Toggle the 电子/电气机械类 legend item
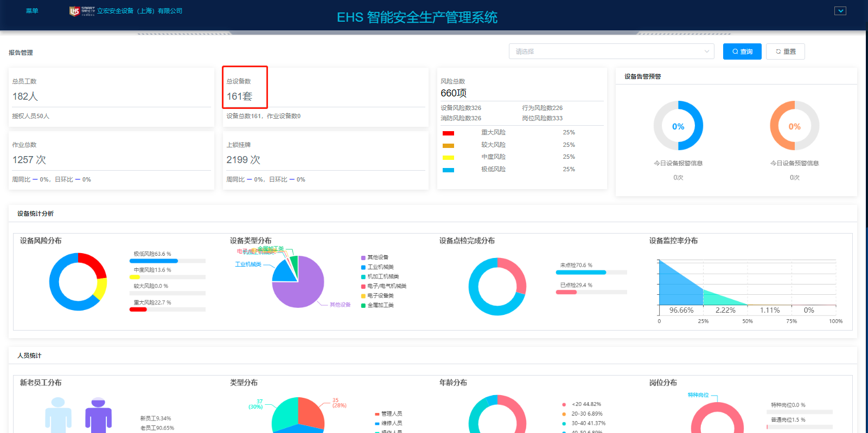Image resolution: width=868 pixels, height=433 pixels. coord(384,286)
